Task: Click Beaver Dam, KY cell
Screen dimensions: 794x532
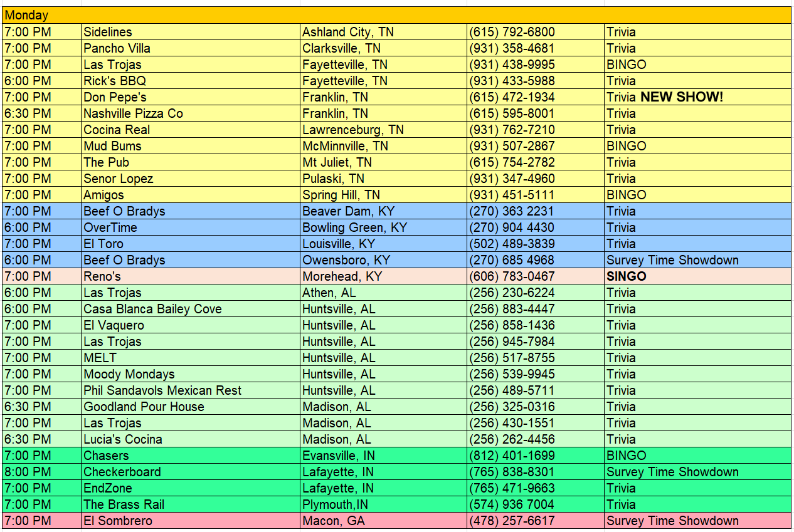Action: click(x=383, y=211)
